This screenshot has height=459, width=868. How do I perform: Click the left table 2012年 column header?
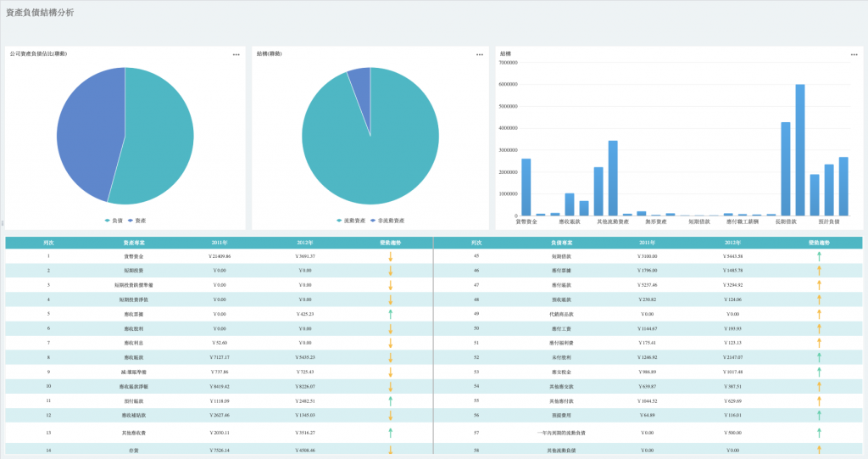coord(304,243)
